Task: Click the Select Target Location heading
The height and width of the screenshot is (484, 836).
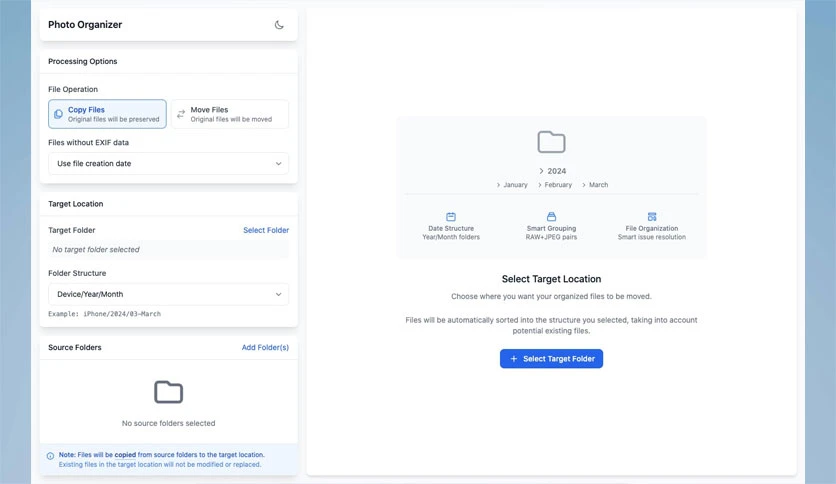Action: point(551,279)
